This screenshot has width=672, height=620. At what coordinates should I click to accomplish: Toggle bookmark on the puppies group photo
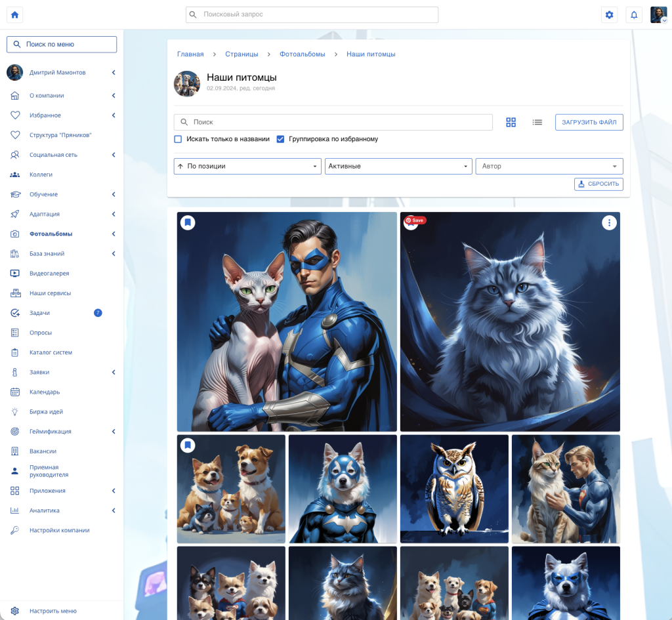tap(188, 445)
